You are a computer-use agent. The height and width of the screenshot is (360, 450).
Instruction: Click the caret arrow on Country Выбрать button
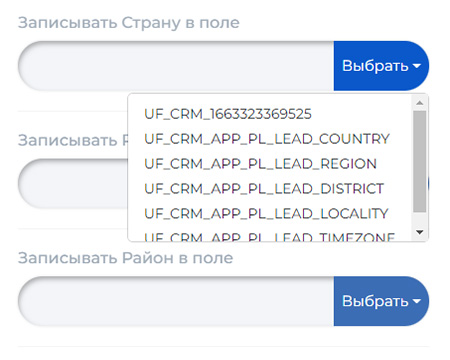coord(417,66)
